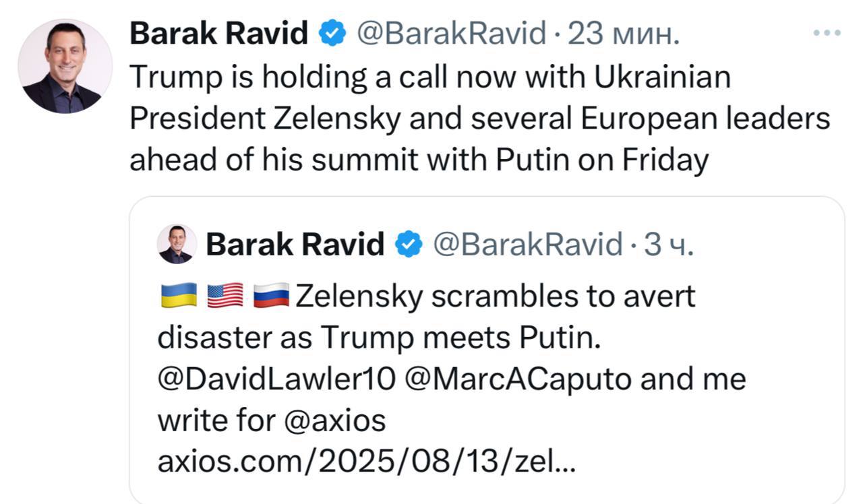Image resolution: width=863 pixels, height=504 pixels.
Task: Open the tweet's three-dot more options menu
Action: point(827,33)
